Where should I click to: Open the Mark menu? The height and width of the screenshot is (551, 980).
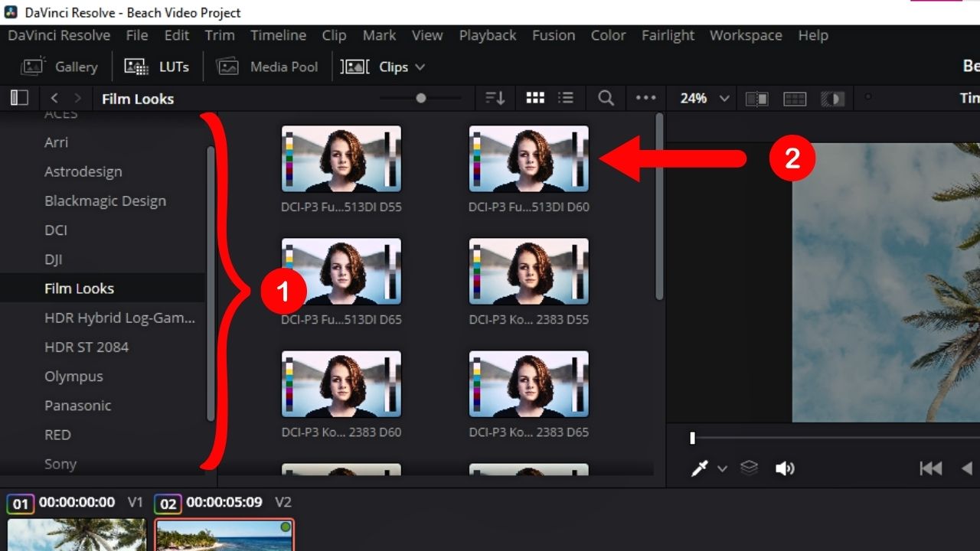(x=379, y=35)
